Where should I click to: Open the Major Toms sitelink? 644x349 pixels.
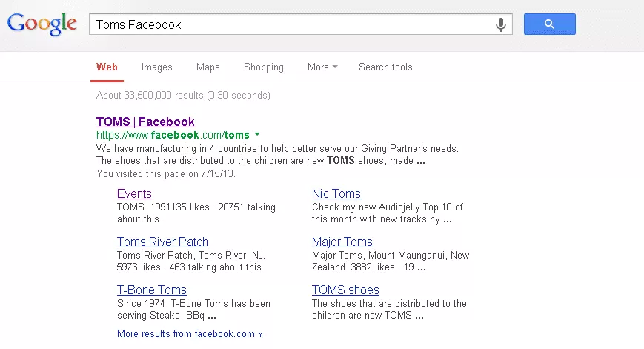[x=342, y=242]
